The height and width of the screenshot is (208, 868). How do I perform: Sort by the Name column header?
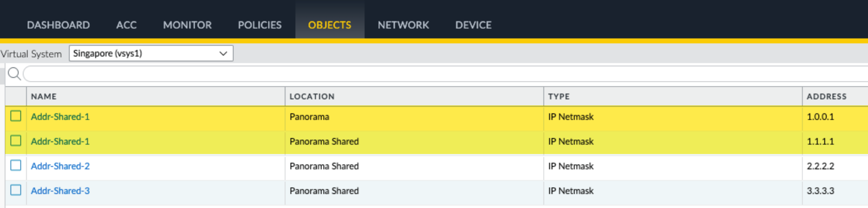(x=44, y=97)
